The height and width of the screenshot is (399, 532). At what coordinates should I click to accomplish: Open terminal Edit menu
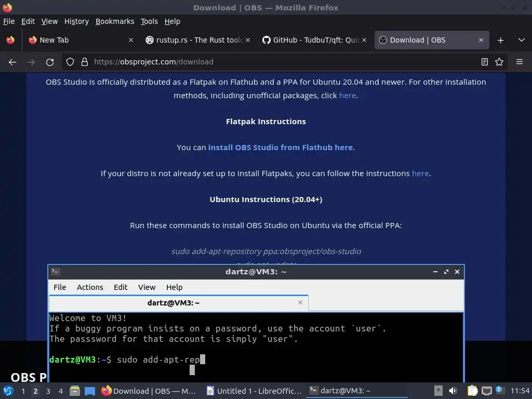[121, 287]
